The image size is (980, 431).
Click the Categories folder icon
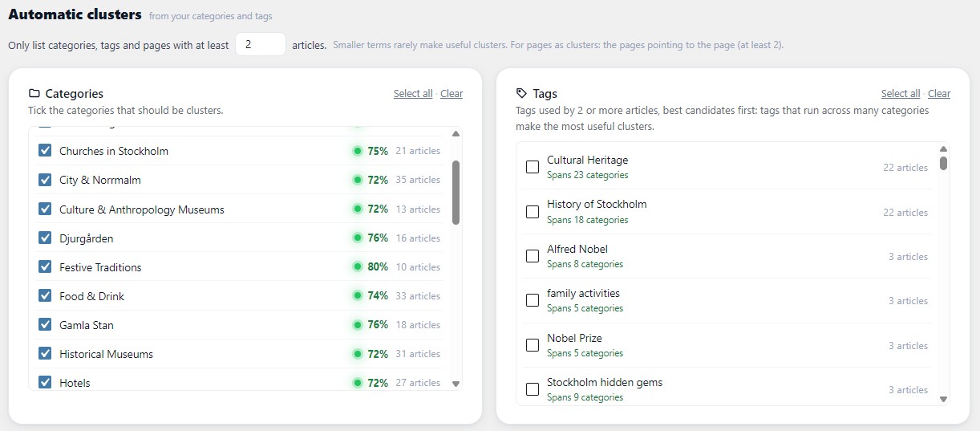[34, 93]
